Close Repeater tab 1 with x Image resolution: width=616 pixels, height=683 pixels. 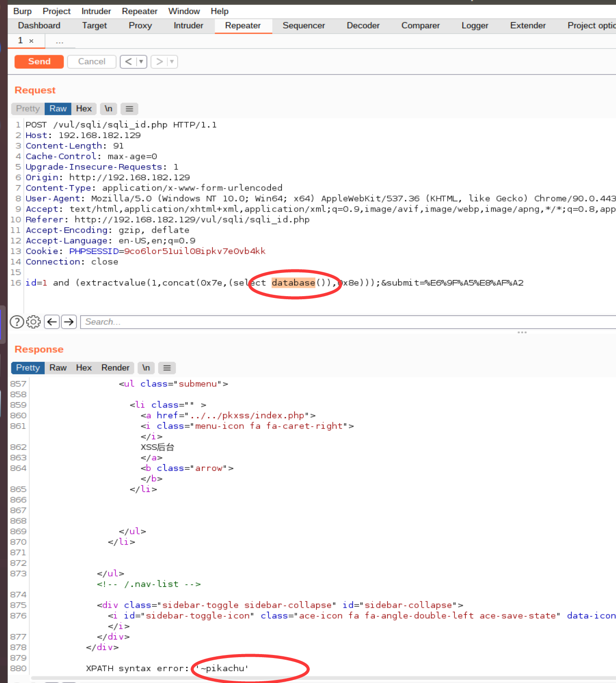tap(32, 41)
